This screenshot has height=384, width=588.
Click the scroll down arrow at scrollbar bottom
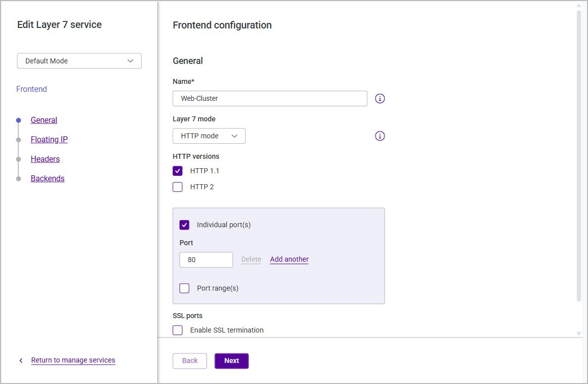click(x=579, y=334)
